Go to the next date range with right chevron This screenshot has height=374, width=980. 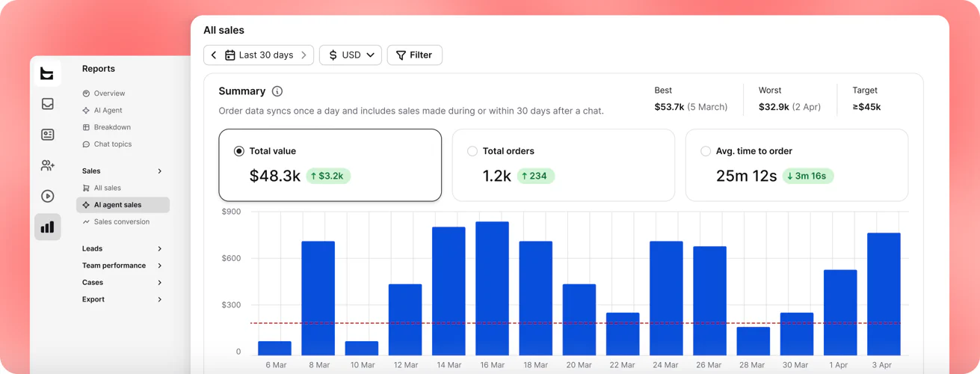click(x=303, y=55)
